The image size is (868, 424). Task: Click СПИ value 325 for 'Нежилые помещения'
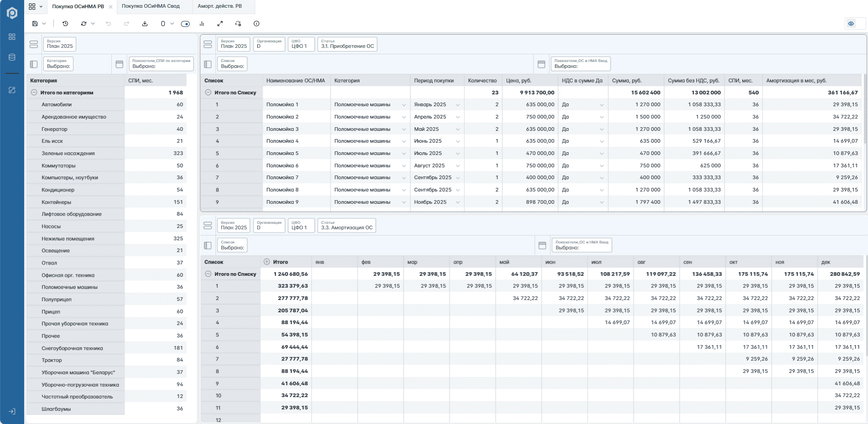156,238
